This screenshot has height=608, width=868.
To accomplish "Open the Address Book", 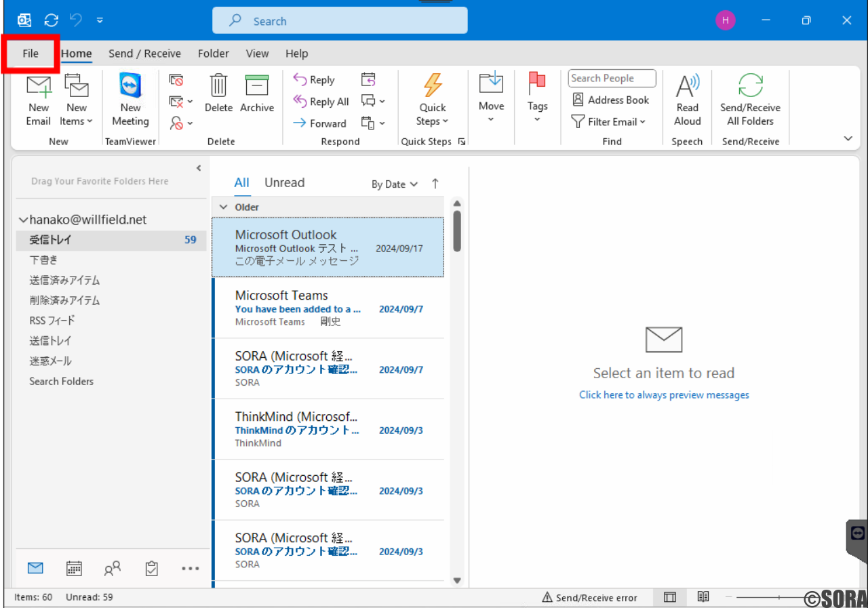I will (x=610, y=100).
